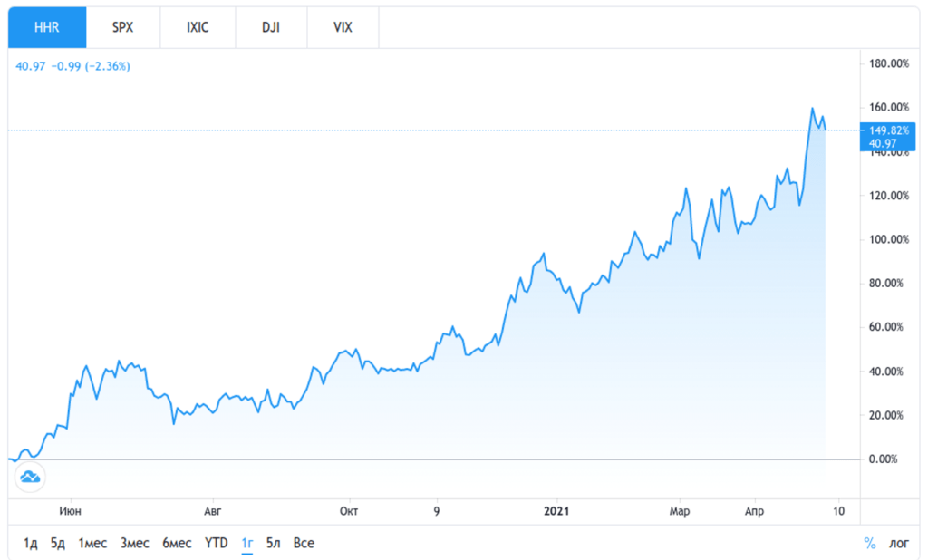Viewport: 928px width, 560px height.
Task: Click the TradingView cloud logo icon
Action: (x=28, y=476)
